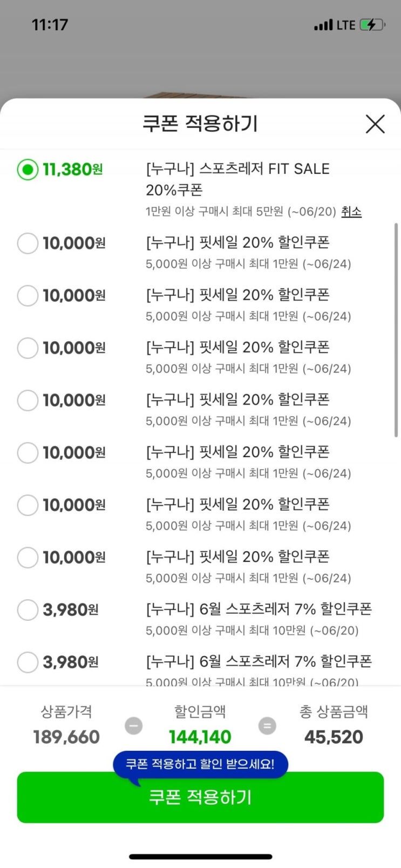Tap the green 144,140 discount amount
This screenshot has height=868, width=401.
tap(200, 737)
